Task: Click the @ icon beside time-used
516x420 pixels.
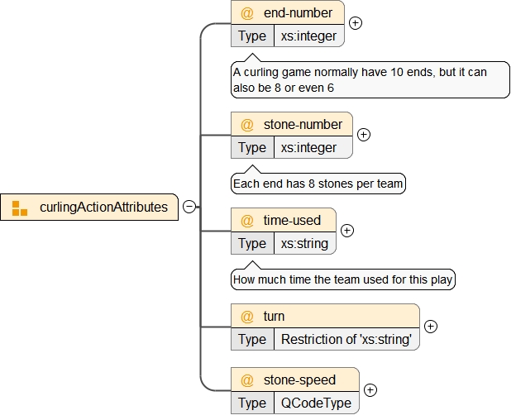Action: pos(246,221)
